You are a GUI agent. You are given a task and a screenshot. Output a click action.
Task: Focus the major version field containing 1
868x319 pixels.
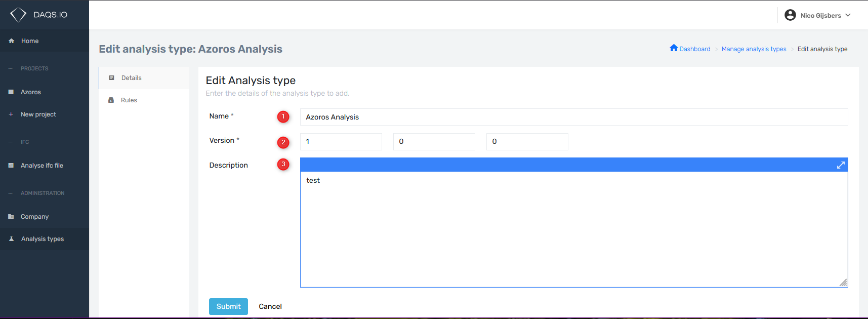coord(341,142)
